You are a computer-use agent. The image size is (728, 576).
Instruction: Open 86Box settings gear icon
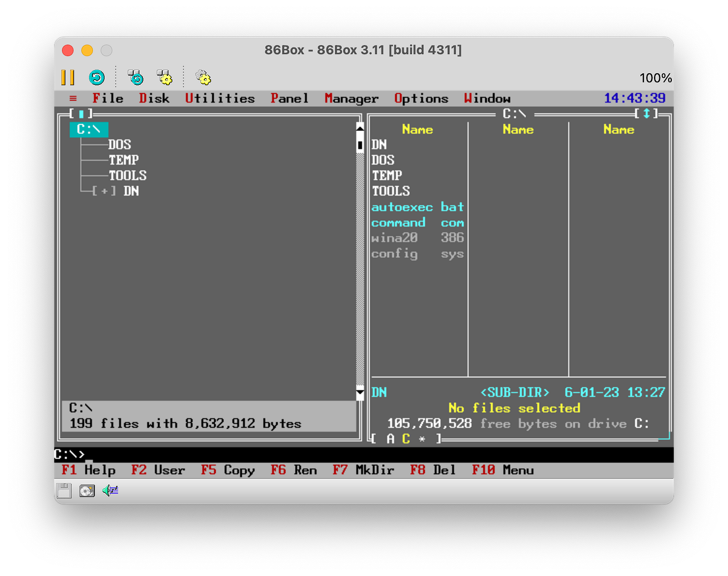click(x=203, y=77)
